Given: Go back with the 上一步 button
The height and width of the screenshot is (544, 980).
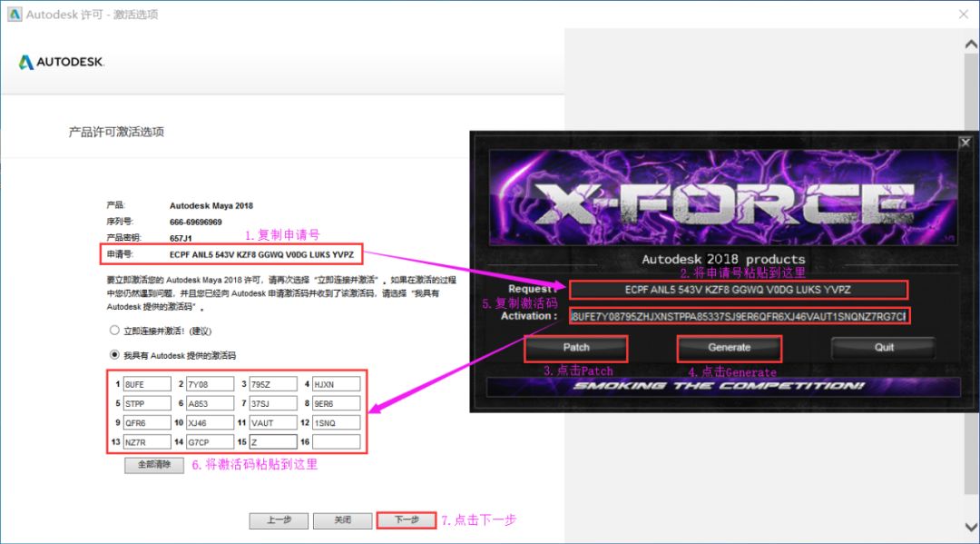Looking at the screenshot, I should point(279,520).
